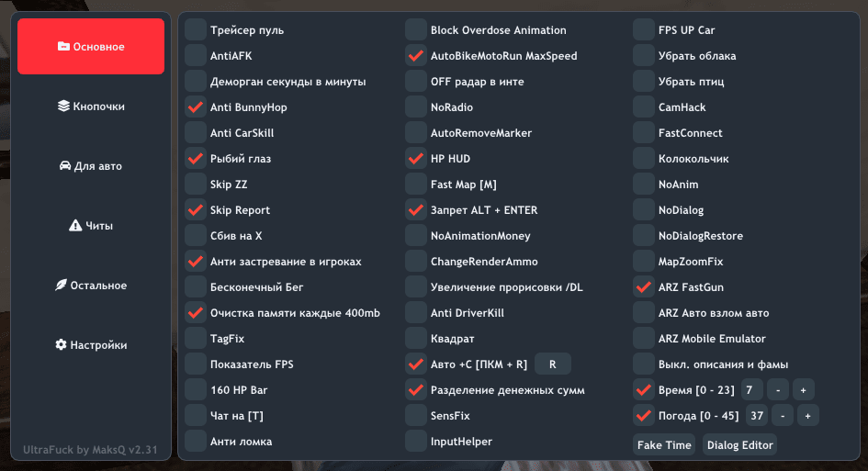Image resolution: width=868 pixels, height=471 pixels.
Task: Go to the Остальное tab
Action: [91, 286]
